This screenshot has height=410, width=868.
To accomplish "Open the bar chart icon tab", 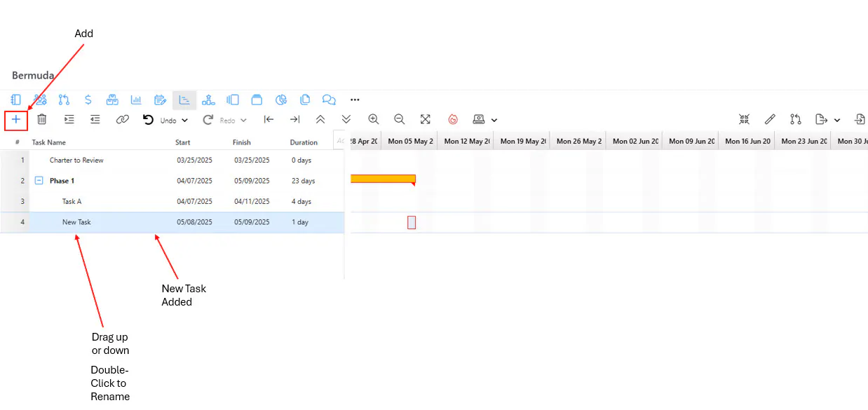I will [137, 100].
